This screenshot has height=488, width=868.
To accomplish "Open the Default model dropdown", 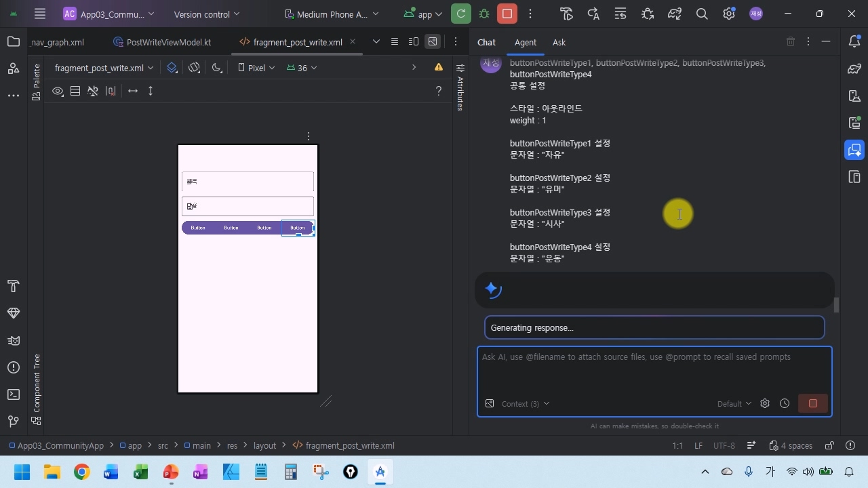I will coord(734,403).
